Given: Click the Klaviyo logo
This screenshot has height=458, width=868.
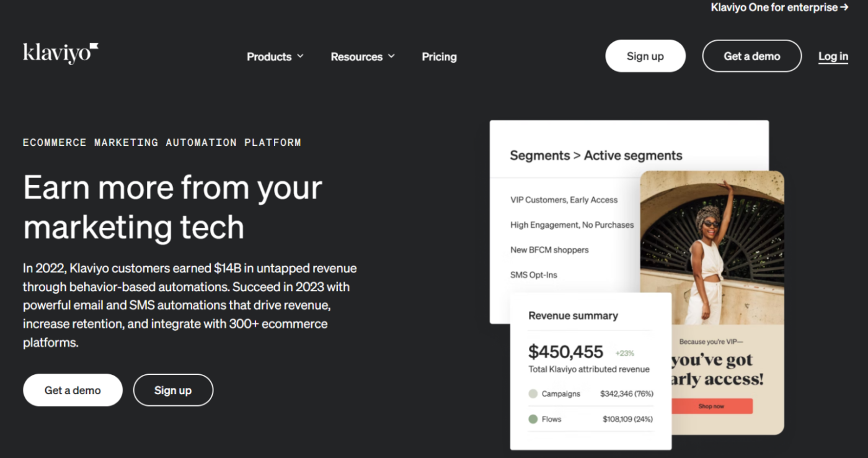Looking at the screenshot, I should pos(61,53).
